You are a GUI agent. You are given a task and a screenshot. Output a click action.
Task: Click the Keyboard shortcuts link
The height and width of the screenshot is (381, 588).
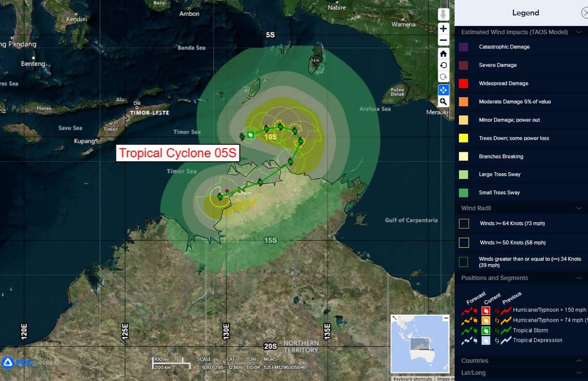tap(412, 379)
